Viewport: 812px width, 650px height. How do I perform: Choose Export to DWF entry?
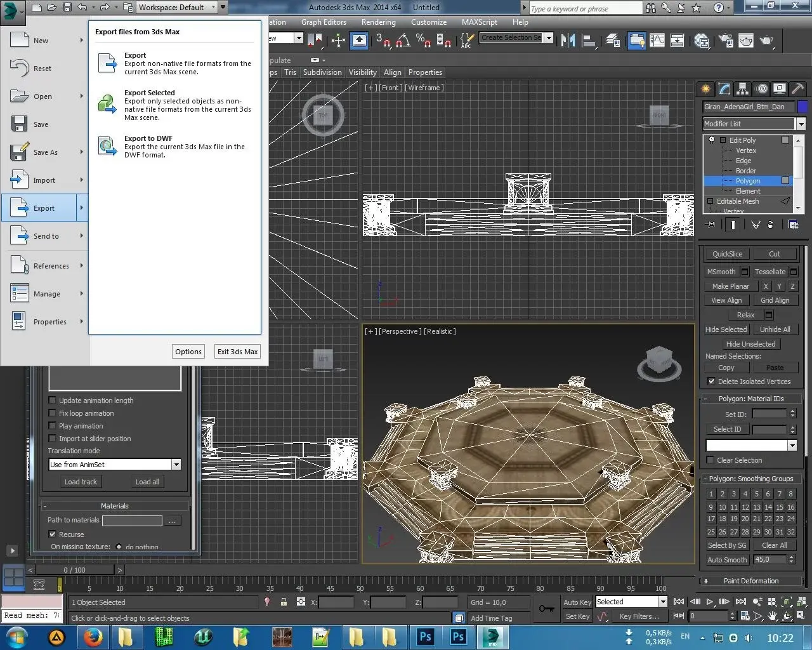coord(174,147)
